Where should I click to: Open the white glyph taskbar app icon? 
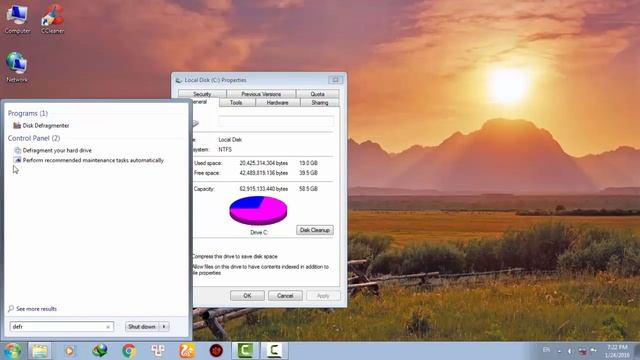coord(158,351)
